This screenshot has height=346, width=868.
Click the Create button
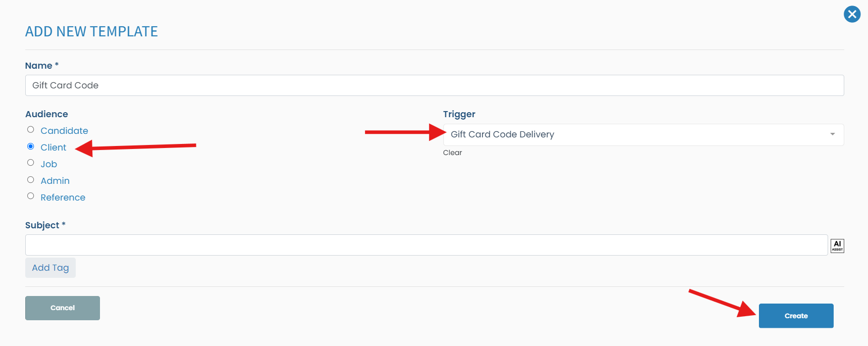[x=796, y=316]
